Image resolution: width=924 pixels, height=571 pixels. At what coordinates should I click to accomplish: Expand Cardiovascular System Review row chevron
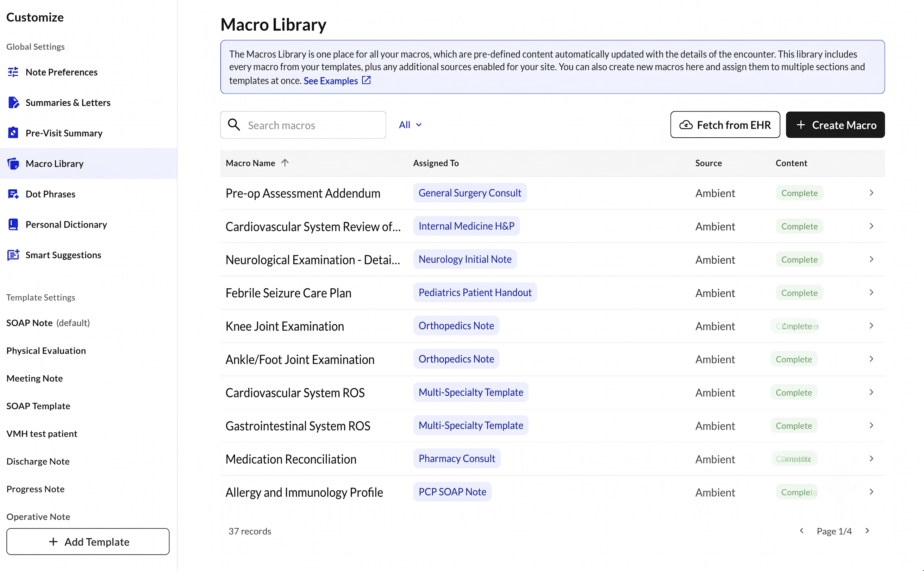click(x=872, y=226)
